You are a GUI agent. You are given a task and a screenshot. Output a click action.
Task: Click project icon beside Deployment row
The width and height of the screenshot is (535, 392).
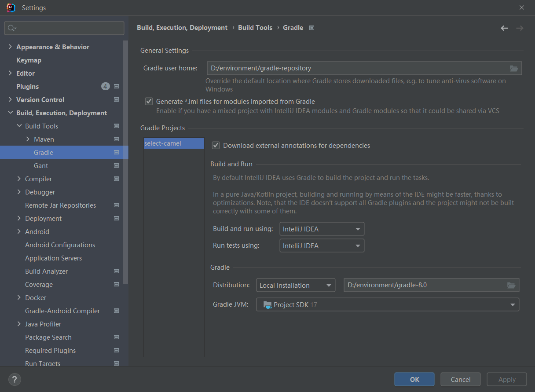[x=116, y=218]
